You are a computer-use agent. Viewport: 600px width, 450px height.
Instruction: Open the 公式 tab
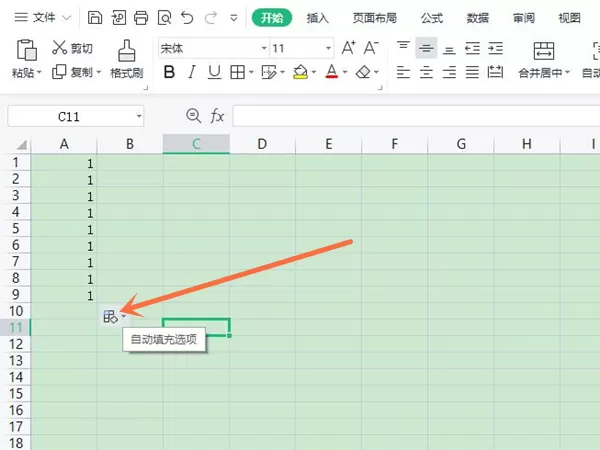(432, 18)
